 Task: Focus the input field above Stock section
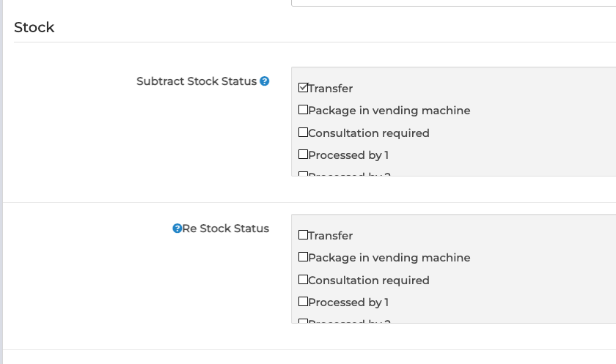click(x=453, y=3)
